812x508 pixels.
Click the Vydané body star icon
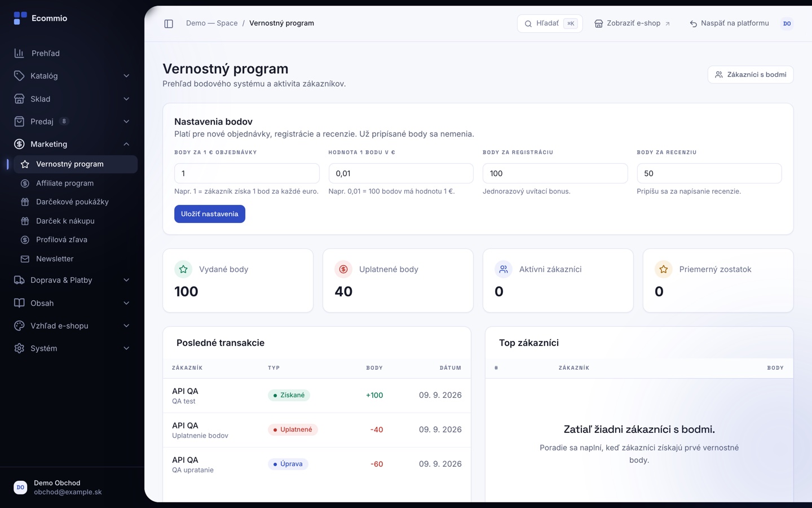coord(183,269)
